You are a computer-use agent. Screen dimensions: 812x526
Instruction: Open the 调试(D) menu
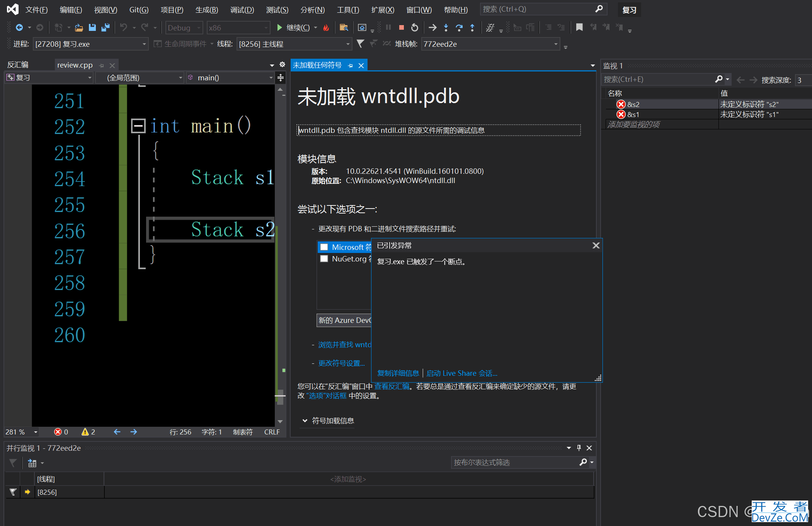point(242,10)
